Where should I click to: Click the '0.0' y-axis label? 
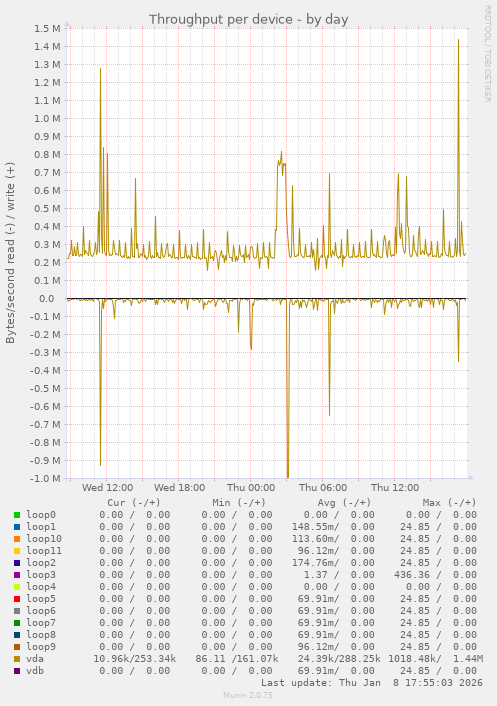tap(47, 299)
